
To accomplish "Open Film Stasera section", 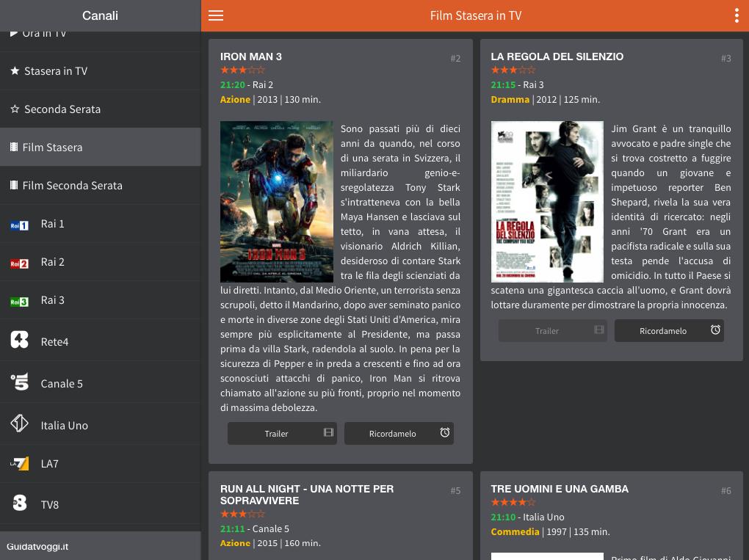I will [x=101, y=147].
